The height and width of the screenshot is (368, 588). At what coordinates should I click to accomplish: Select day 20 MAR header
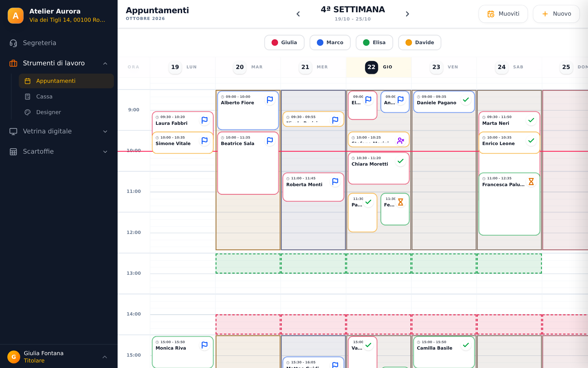pos(248,67)
